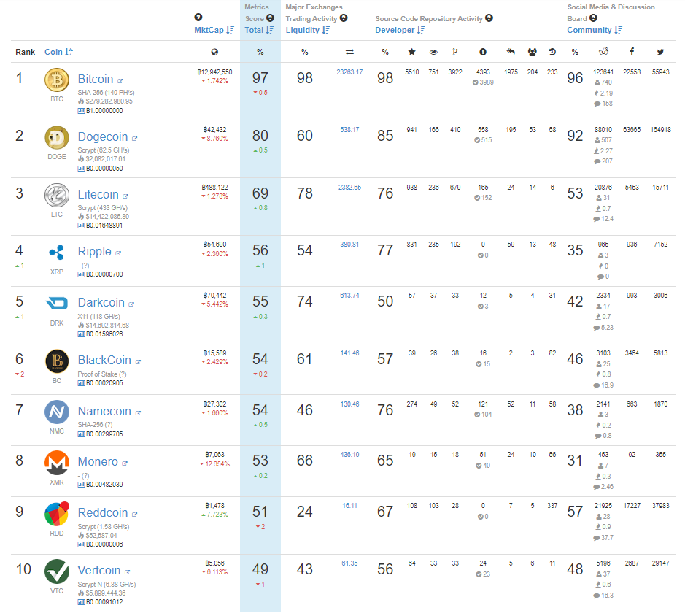Open the Reddcoin coin page link
685x616 pixels.
coord(103,512)
